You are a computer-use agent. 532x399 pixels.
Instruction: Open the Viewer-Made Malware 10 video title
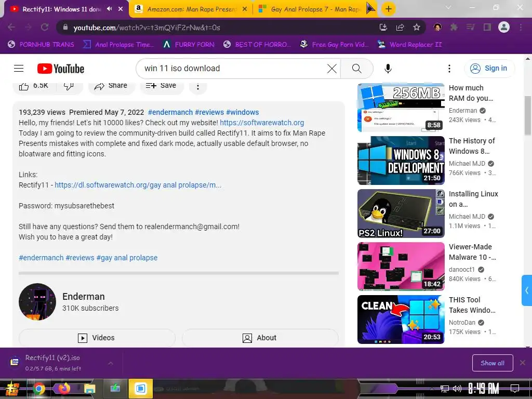(x=472, y=252)
